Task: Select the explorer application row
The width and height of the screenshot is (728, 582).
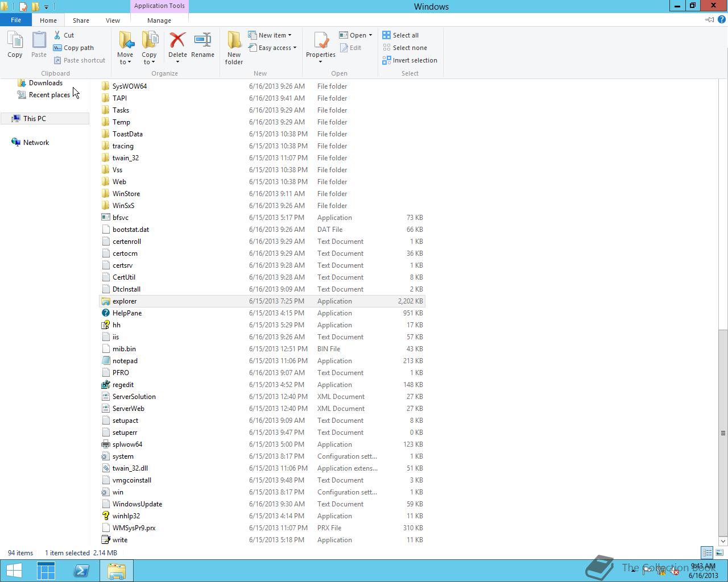Action: pos(262,301)
